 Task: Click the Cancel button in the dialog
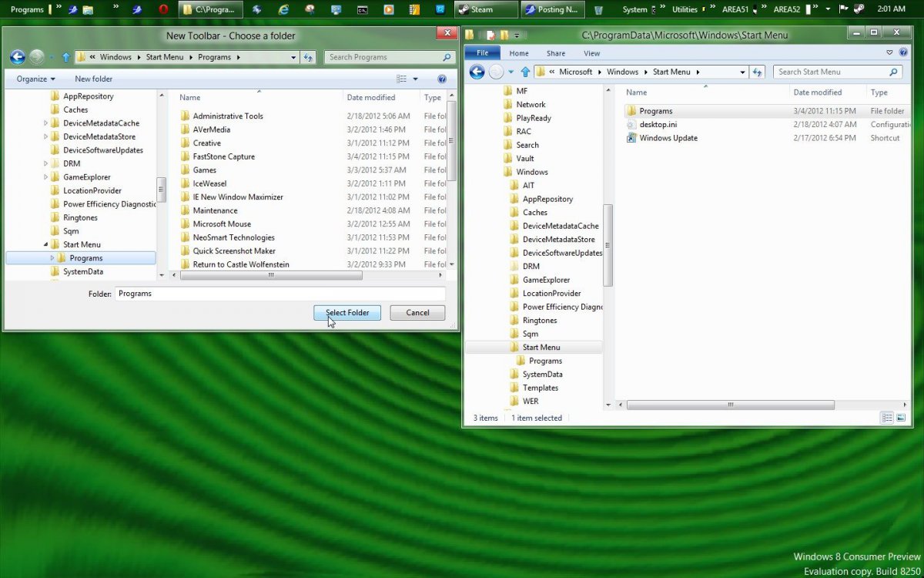[417, 313]
